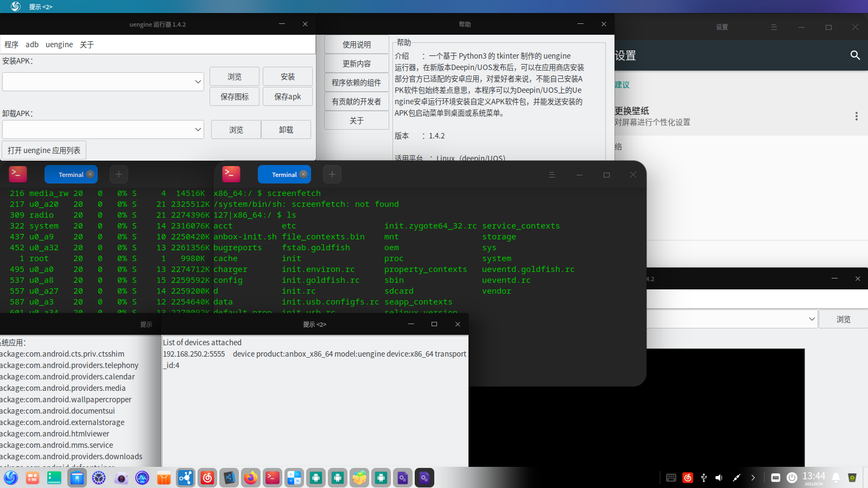Click 有贡献的开发者 in help window
This screenshot has height=488, width=868.
coord(357,102)
